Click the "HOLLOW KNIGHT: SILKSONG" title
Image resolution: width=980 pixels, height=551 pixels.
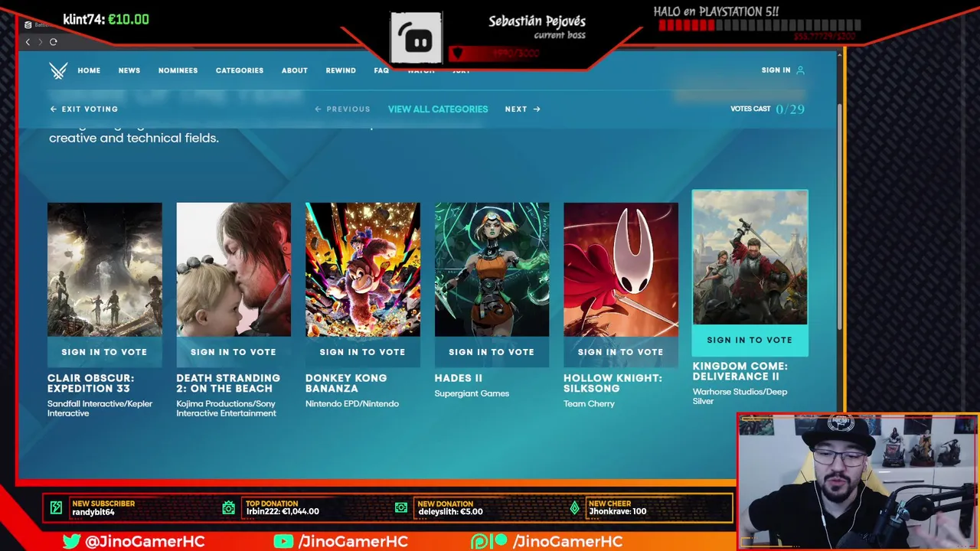[x=612, y=383]
